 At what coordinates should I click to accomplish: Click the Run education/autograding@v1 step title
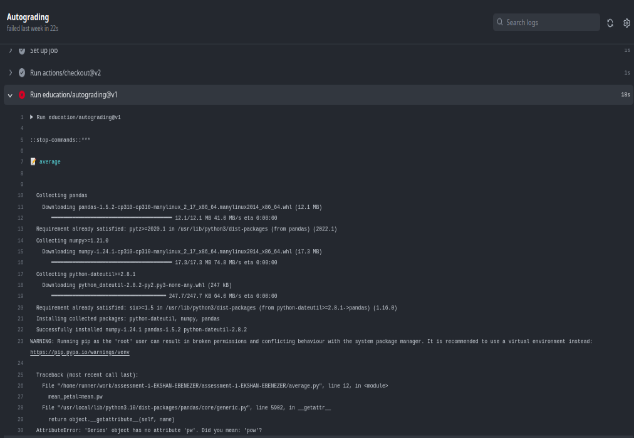pyautogui.click(x=74, y=95)
